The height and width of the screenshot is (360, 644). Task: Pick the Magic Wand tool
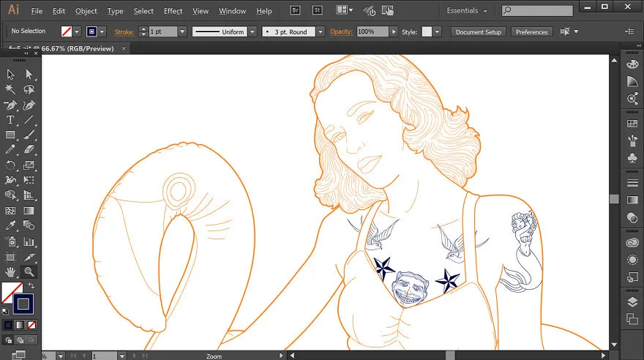click(10, 89)
